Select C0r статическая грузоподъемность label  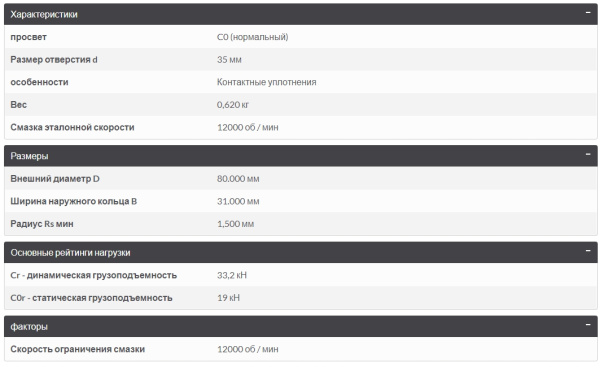pos(91,298)
